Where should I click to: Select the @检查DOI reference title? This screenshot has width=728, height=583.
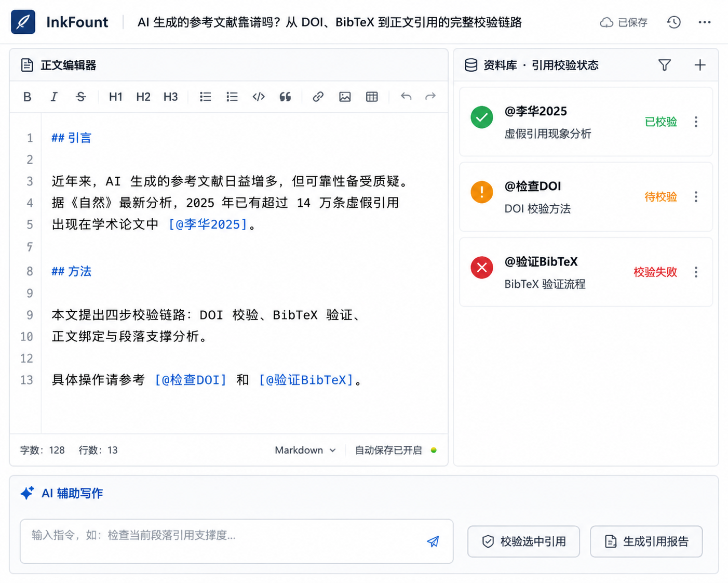pyautogui.click(x=532, y=186)
